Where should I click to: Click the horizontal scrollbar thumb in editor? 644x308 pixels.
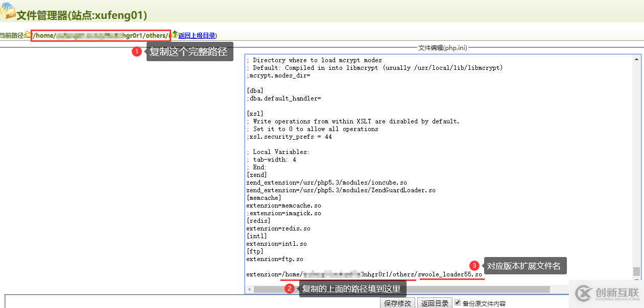[x=401, y=289]
